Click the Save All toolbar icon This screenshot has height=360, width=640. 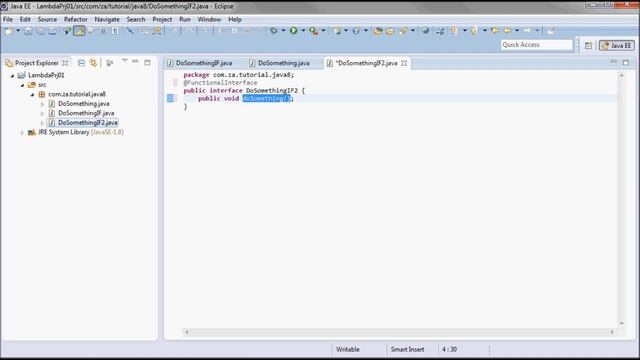[x=40, y=31]
